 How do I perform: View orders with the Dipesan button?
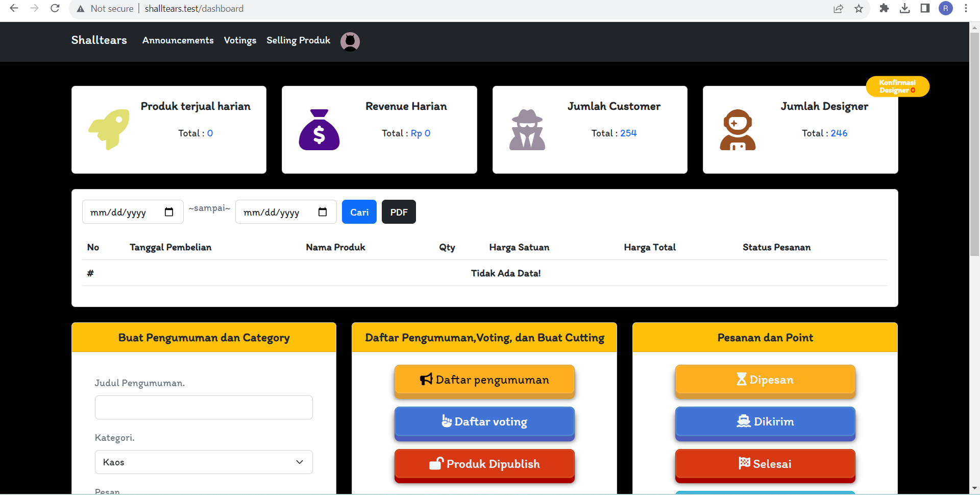(765, 381)
